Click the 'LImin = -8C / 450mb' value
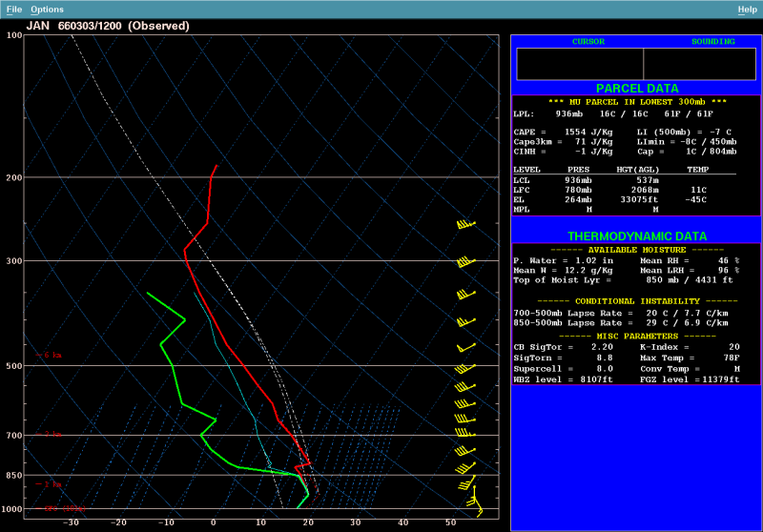 point(687,141)
